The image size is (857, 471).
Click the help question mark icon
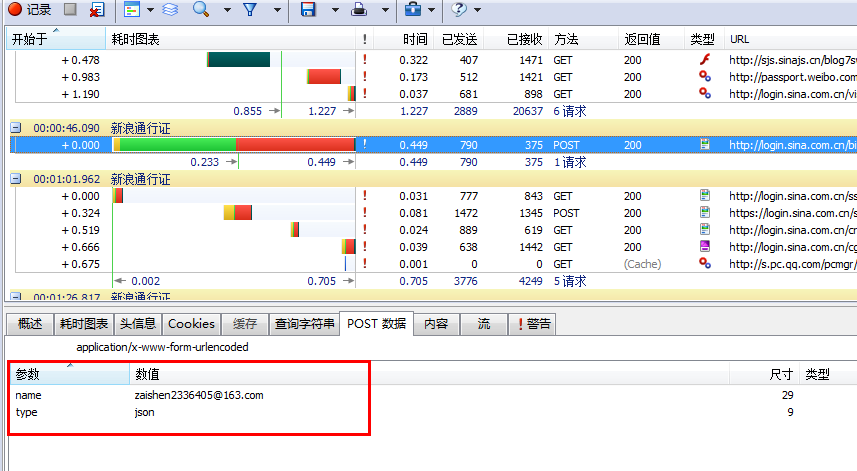459,9
